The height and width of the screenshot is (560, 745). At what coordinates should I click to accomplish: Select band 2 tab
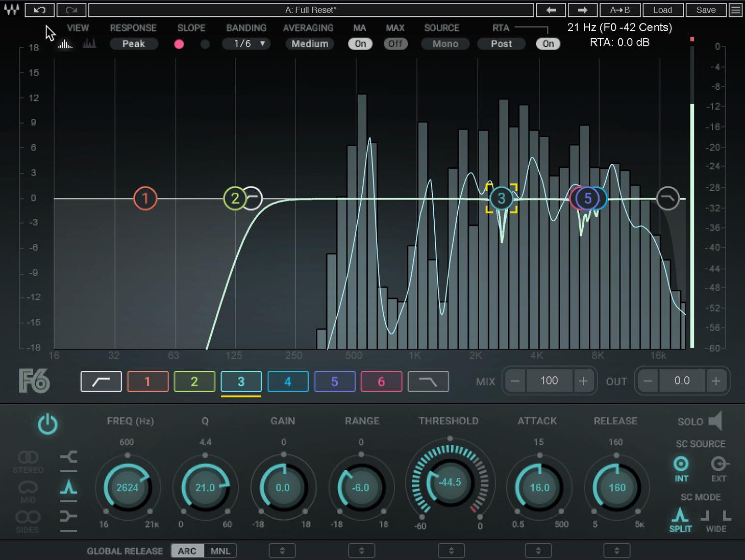(194, 381)
